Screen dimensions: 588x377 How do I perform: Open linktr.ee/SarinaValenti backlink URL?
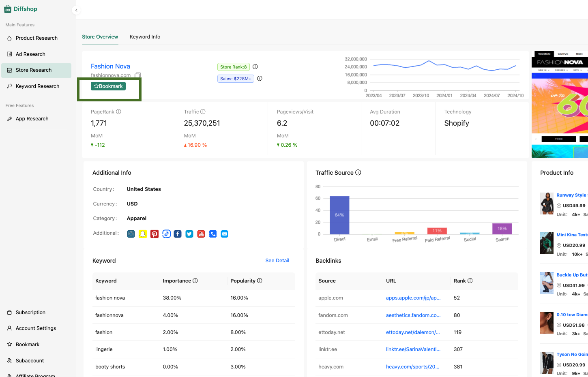[413, 349]
